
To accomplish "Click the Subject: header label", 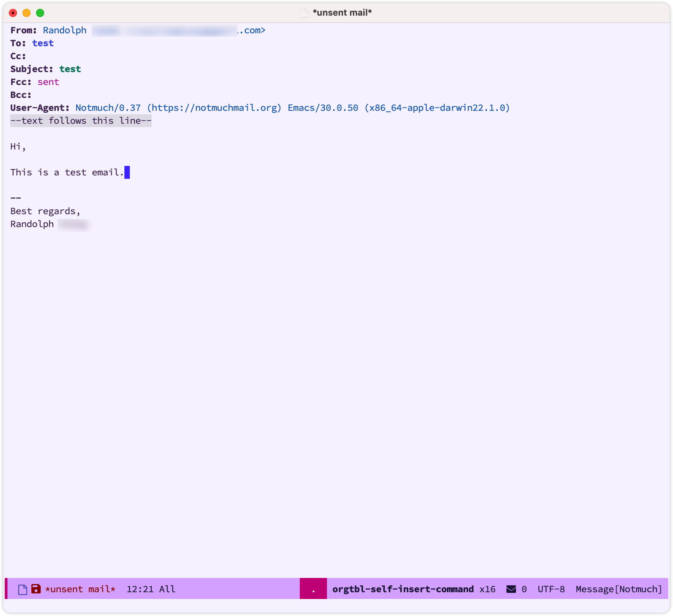I will [32, 69].
